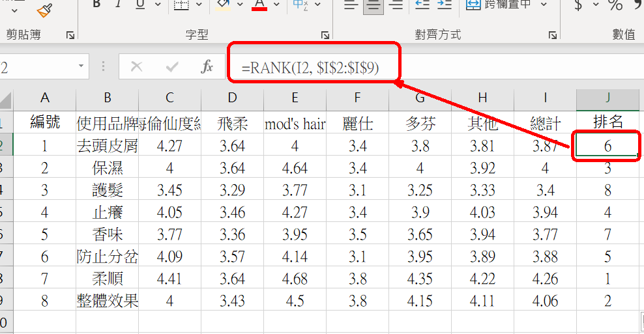
Task: Toggle underline formatting
Action: point(139,5)
